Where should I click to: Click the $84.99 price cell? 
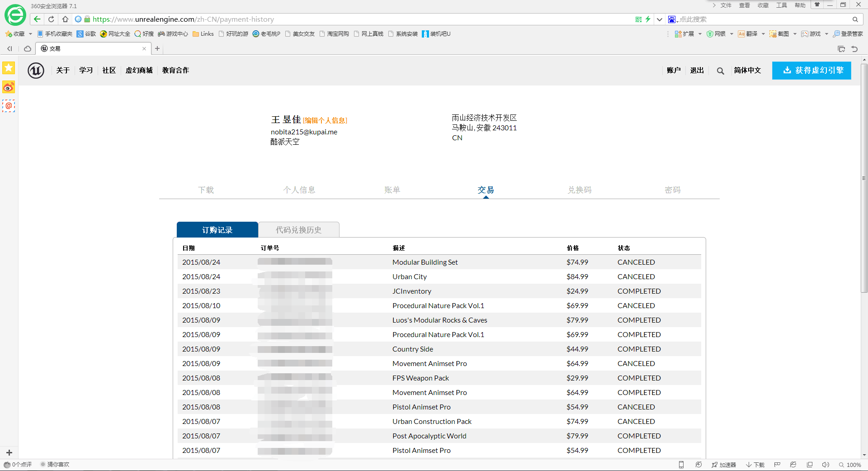coord(577,277)
